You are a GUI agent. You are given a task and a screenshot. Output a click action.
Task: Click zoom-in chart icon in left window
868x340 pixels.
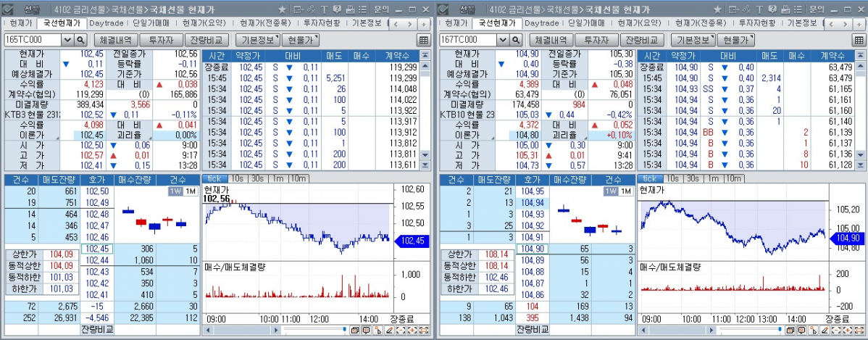click(412, 330)
